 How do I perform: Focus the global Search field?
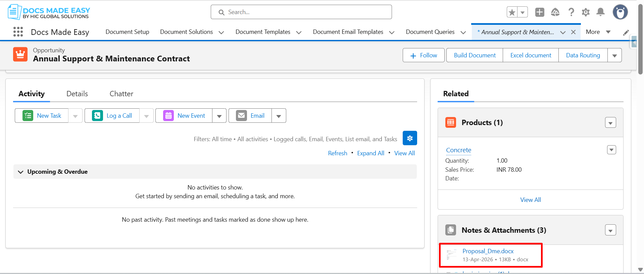[x=301, y=12]
